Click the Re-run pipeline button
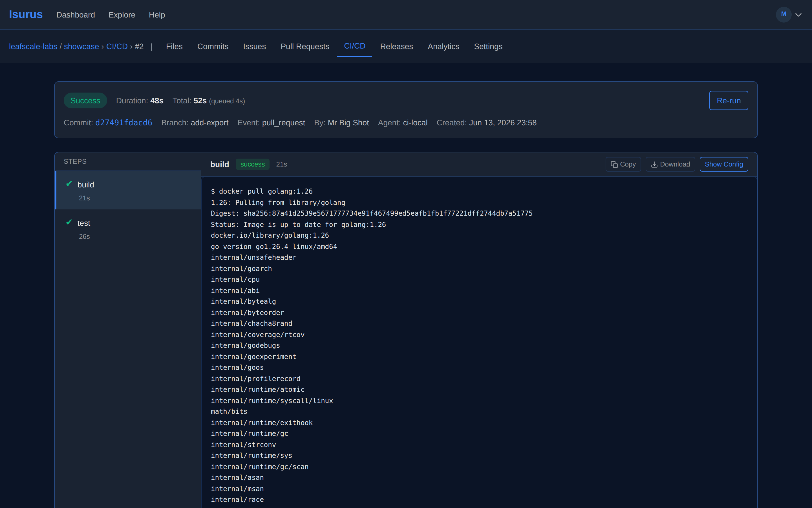 coord(729,100)
